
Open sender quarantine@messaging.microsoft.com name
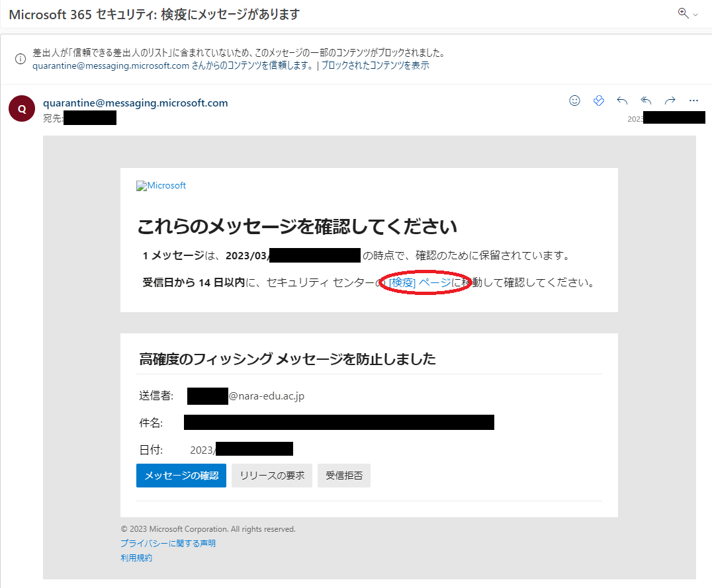click(135, 103)
